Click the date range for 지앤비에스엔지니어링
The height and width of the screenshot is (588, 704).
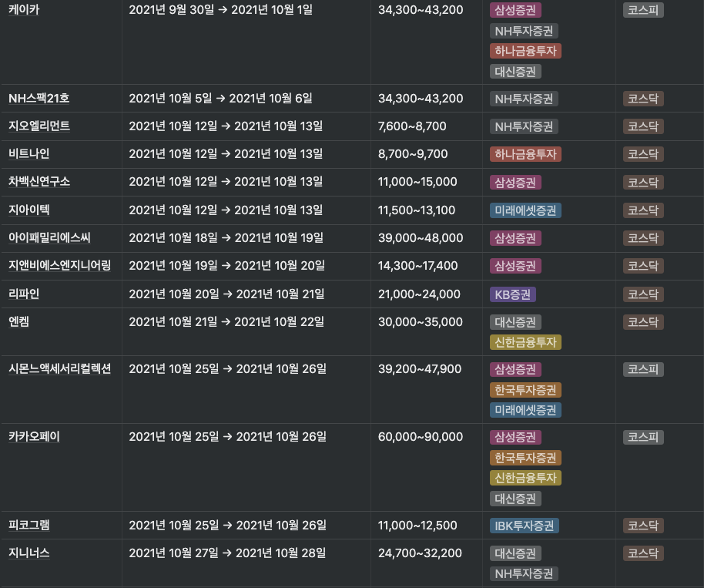pos(226,266)
